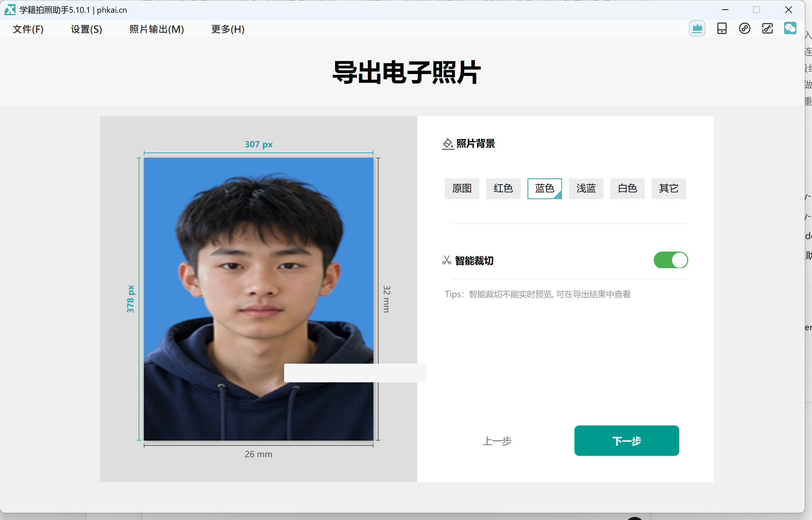Expand the 更多(H) menu
This screenshot has width=812, height=520.
(x=228, y=29)
